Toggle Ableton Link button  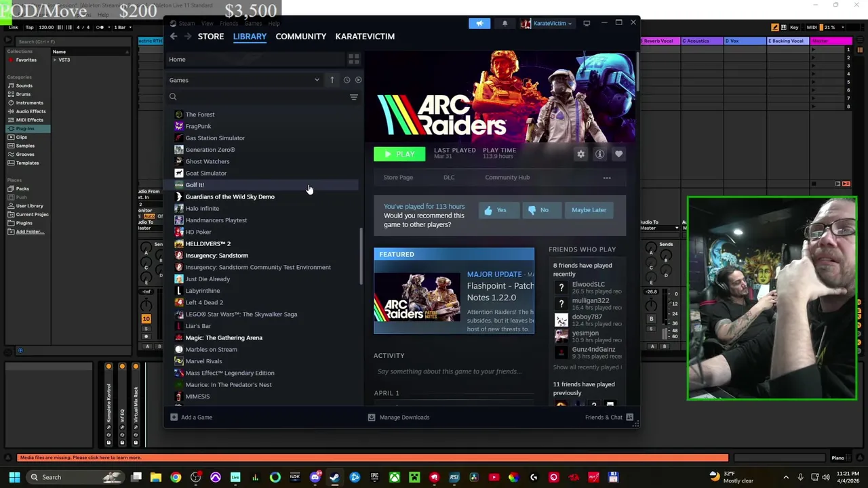(x=13, y=27)
